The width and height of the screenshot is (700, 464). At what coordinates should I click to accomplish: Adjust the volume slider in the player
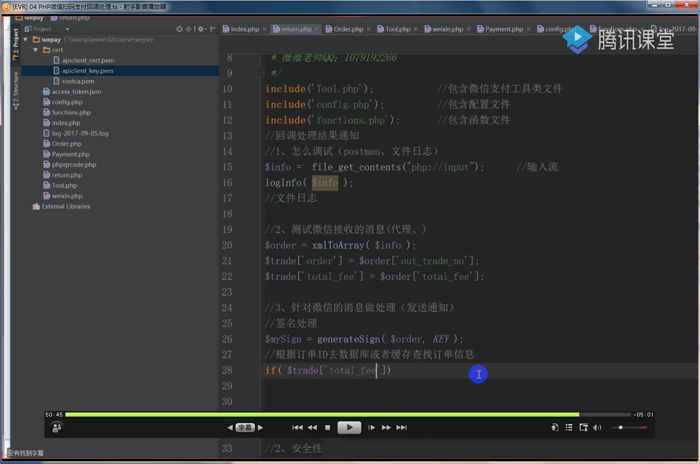pos(628,428)
